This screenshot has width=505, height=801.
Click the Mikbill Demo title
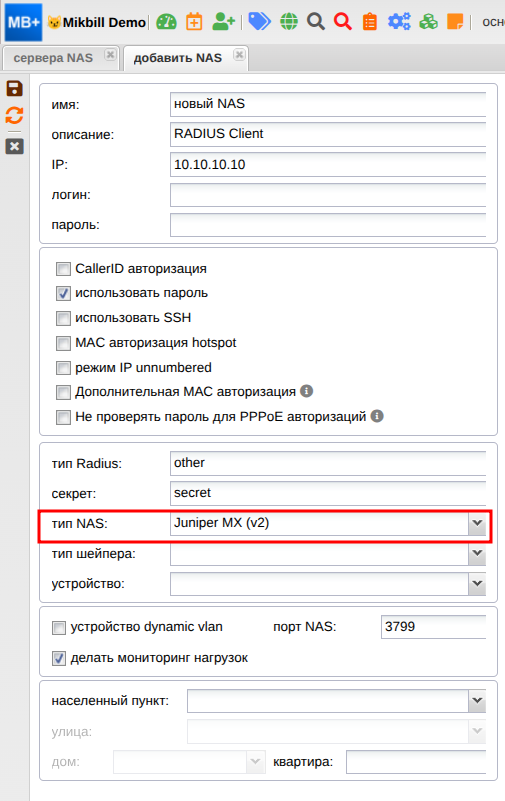tap(104, 22)
